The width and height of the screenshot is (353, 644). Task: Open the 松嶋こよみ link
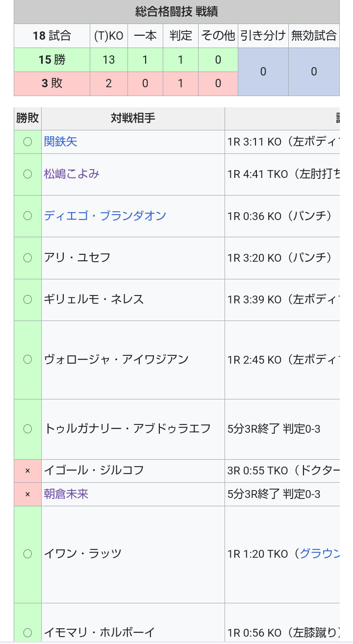point(72,174)
